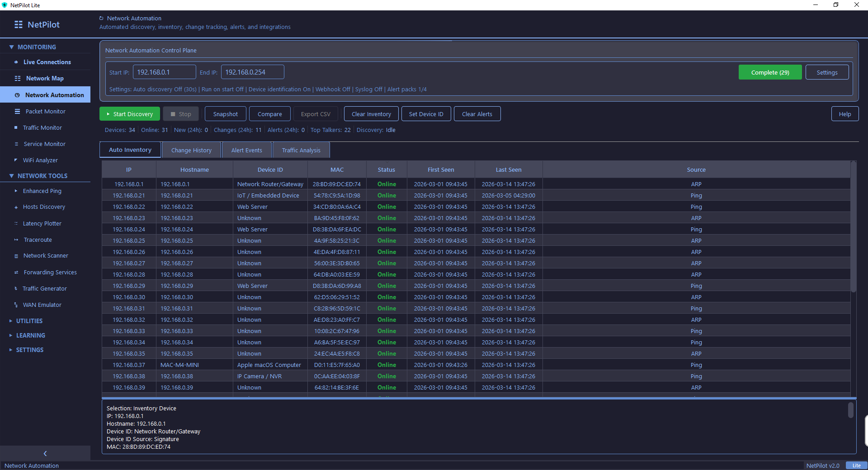The image size is (868, 470).
Task: Switch to the Change History tab
Action: tap(191, 150)
